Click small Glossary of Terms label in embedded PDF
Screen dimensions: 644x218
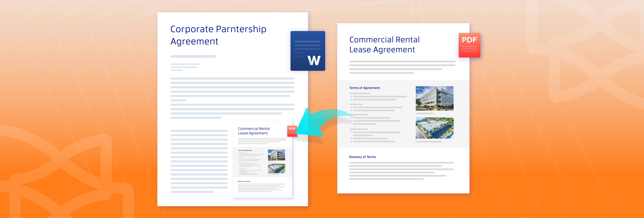244,181
